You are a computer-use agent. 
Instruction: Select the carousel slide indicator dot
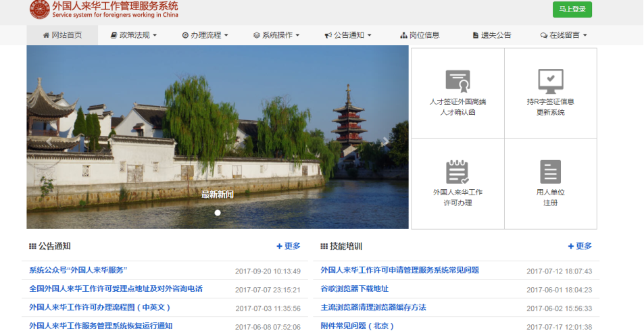218,213
